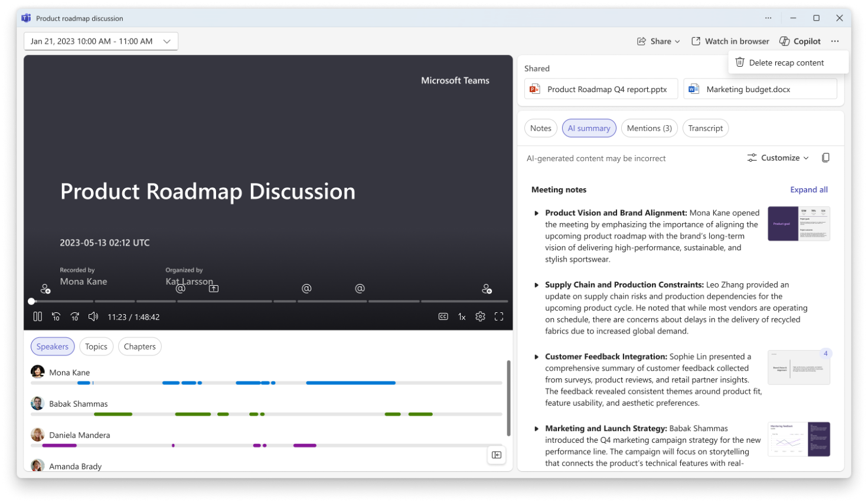The image size is (868, 503).
Task: Choose Delete recap content menu item
Action: pyautogui.click(x=786, y=63)
